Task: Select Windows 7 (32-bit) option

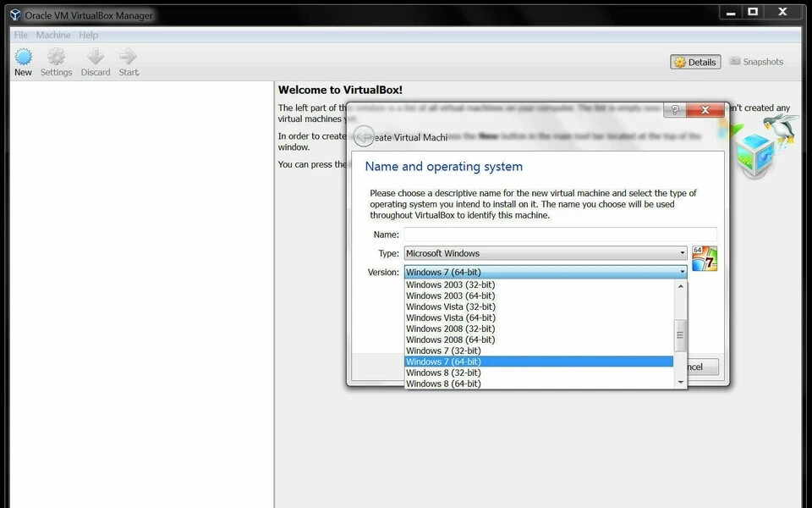Action: (x=539, y=351)
